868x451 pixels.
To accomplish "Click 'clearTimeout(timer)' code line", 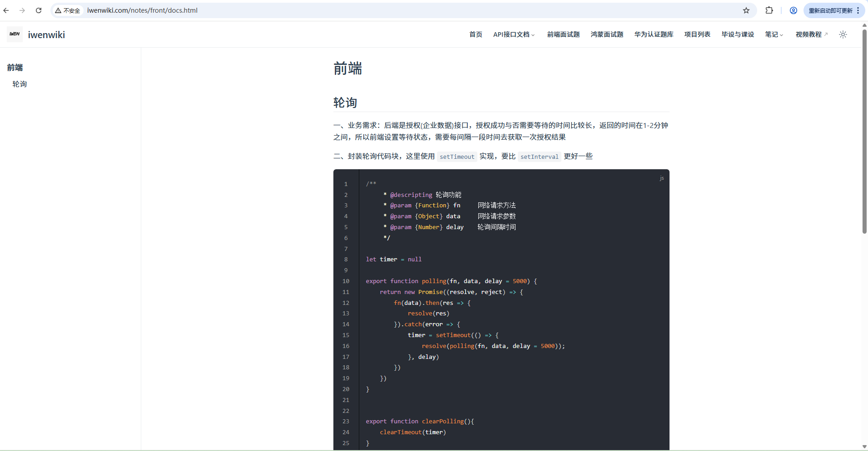I will click(413, 432).
